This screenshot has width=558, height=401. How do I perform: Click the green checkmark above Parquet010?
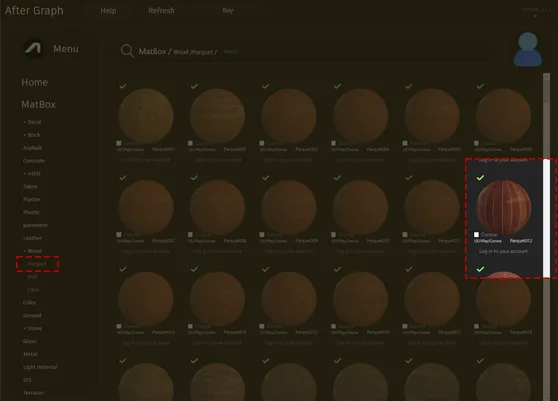(337, 178)
